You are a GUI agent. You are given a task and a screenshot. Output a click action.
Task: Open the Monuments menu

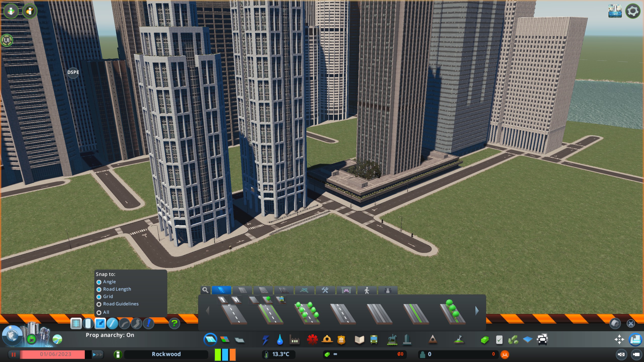tap(432, 340)
